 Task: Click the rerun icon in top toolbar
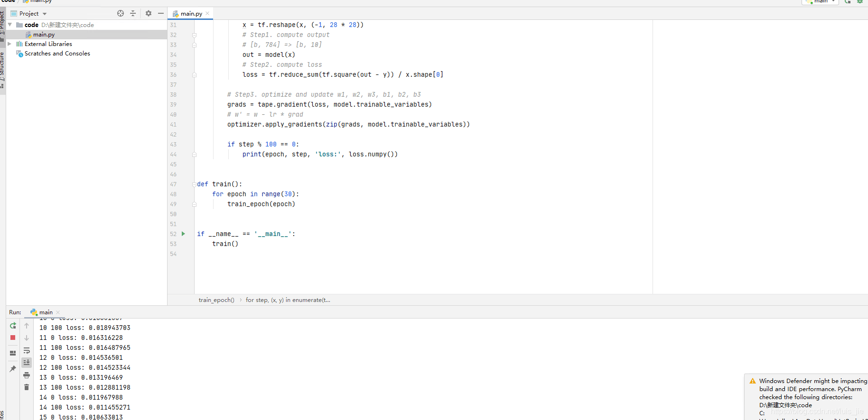pyautogui.click(x=848, y=2)
